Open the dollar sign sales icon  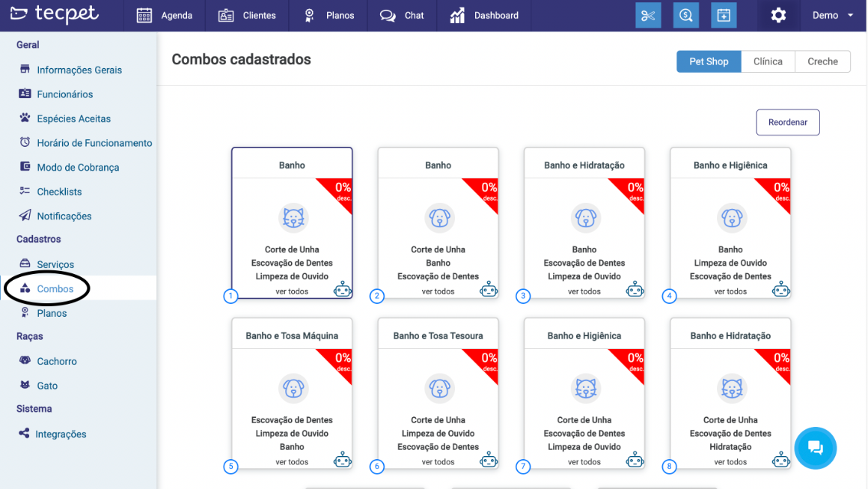pyautogui.click(x=685, y=16)
